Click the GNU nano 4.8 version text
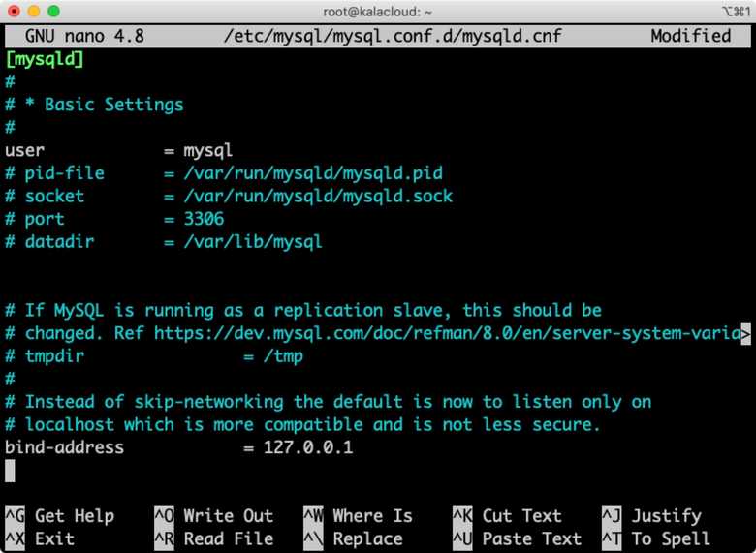 (84, 36)
